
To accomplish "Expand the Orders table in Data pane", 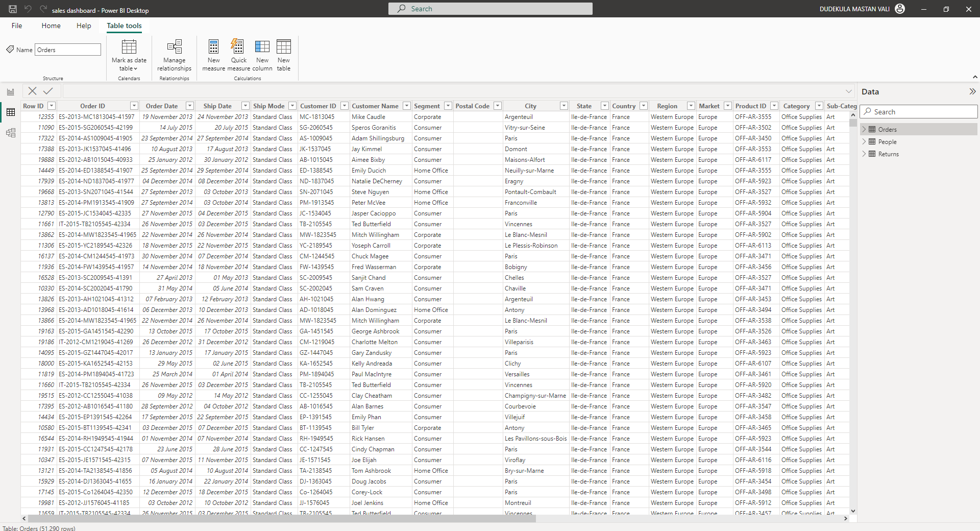I will [864, 129].
